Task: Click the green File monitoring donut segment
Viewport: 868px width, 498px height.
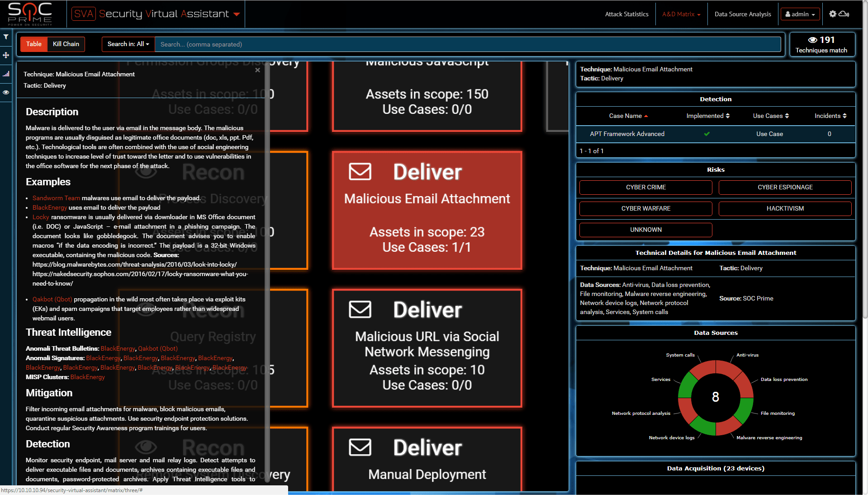Action: point(744,408)
